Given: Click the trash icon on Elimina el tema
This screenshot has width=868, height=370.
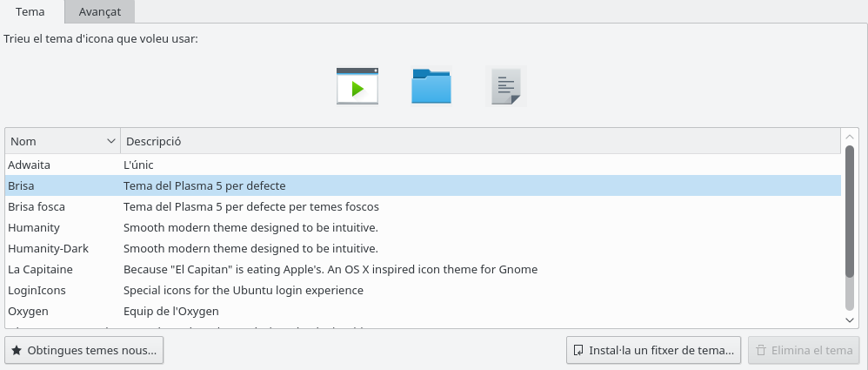Looking at the screenshot, I should click(x=761, y=351).
